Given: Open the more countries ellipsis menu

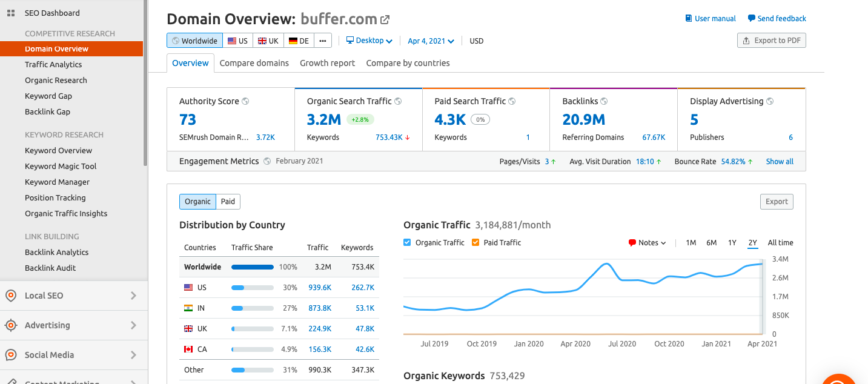Looking at the screenshot, I should 322,41.
